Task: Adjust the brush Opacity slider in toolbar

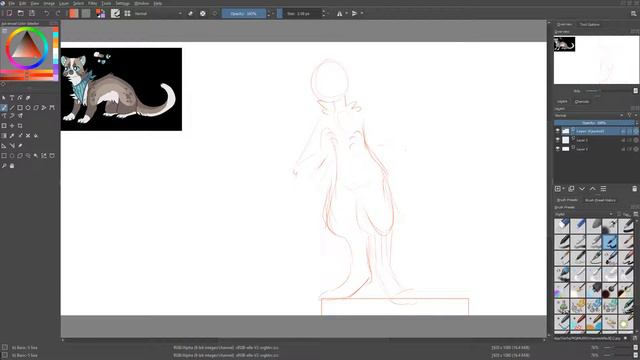Action: click(x=244, y=13)
